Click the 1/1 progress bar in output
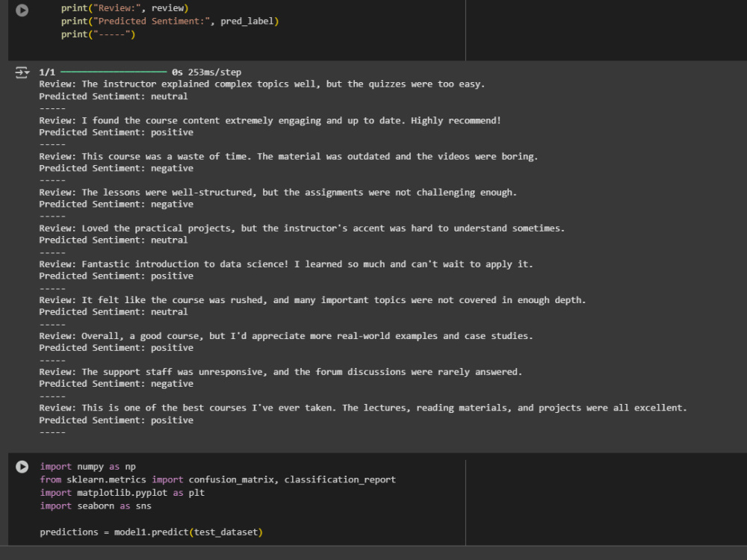 tap(114, 72)
